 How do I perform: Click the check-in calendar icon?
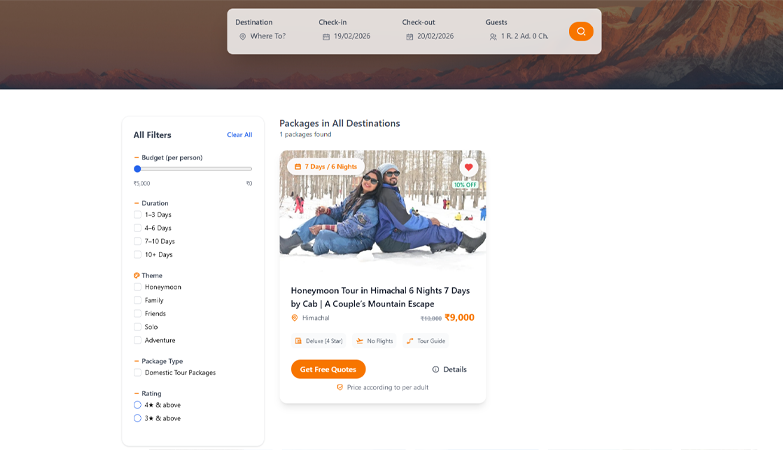(x=326, y=37)
